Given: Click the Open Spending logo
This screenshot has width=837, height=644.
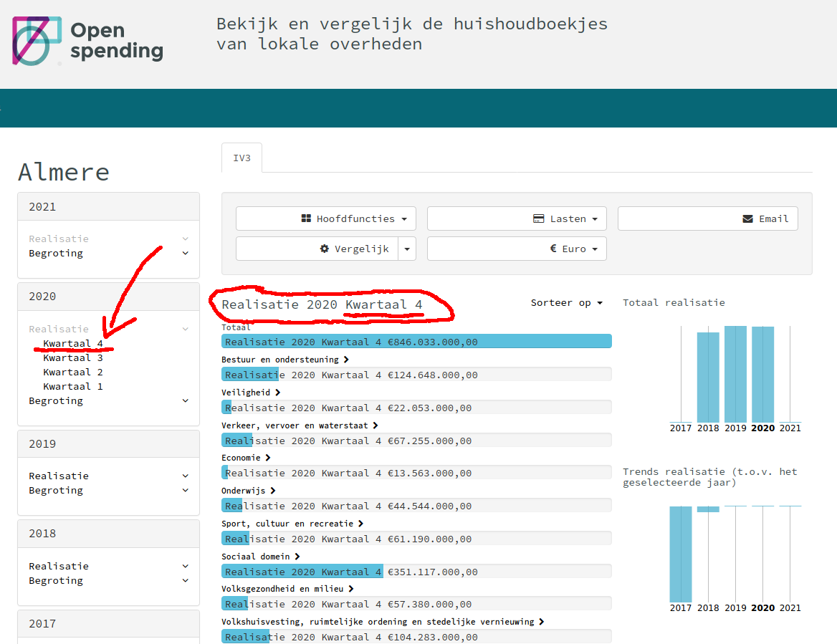Looking at the screenshot, I should 88,41.
